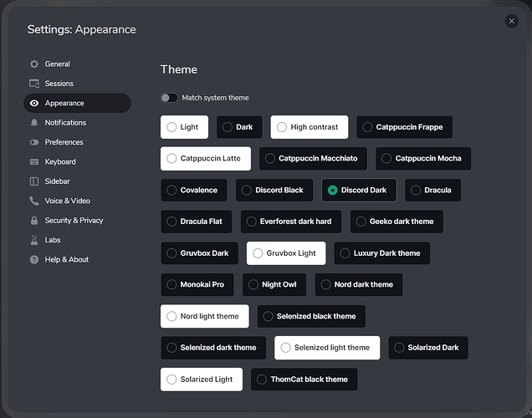Screen dimensions: 532x418
Task: Select Catppuccin Mocha theme
Action: [x=423, y=158]
